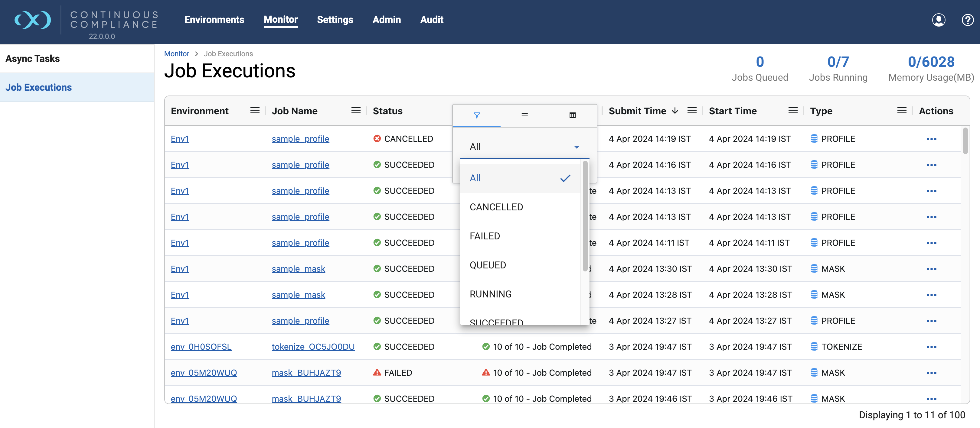Viewport: 980px width, 428px height.
Task: Choose RUNNING in status filter list
Action: [x=520, y=294]
